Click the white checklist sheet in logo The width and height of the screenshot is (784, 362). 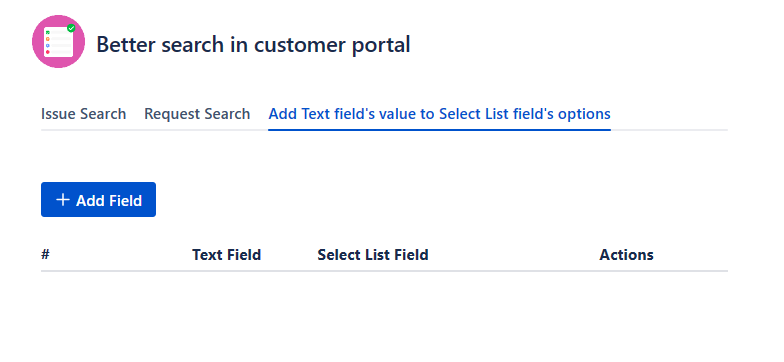tap(58, 42)
